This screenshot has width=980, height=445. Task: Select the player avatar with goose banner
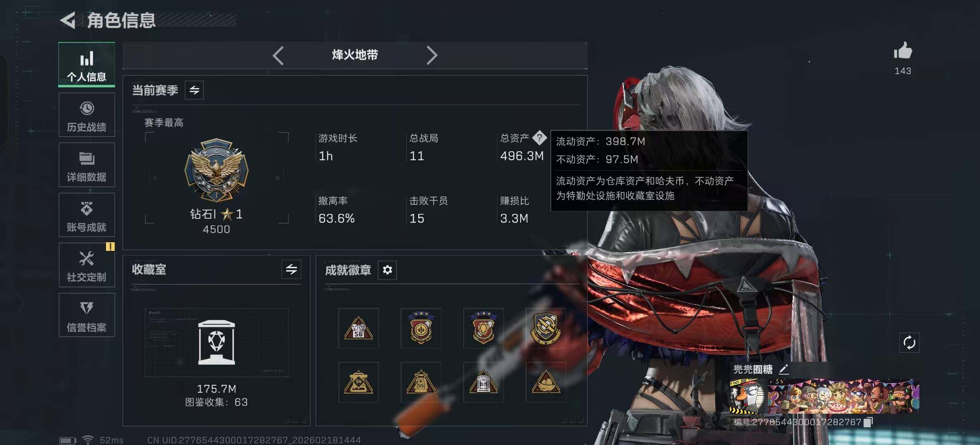(x=749, y=396)
